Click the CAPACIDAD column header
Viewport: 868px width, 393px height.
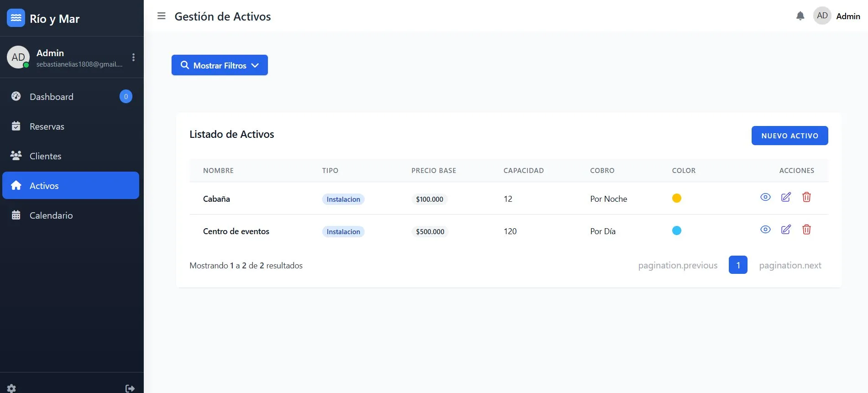tap(523, 170)
